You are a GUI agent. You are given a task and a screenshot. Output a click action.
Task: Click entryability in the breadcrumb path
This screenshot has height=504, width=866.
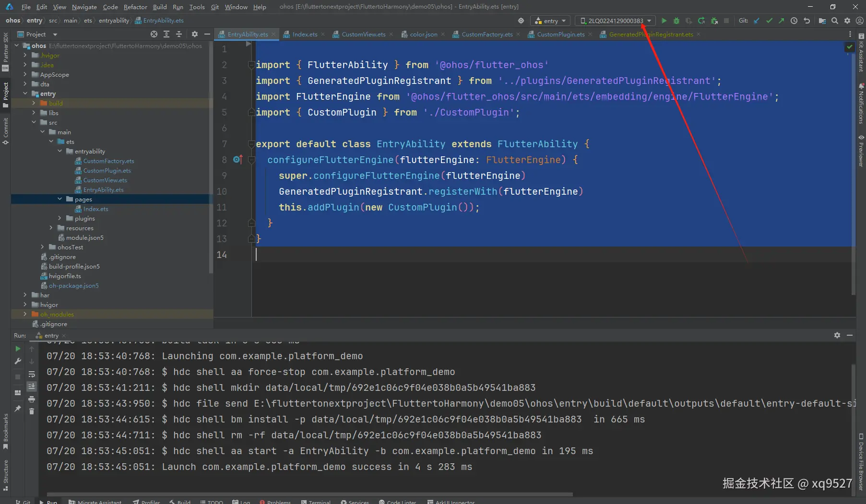tap(114, 21)
